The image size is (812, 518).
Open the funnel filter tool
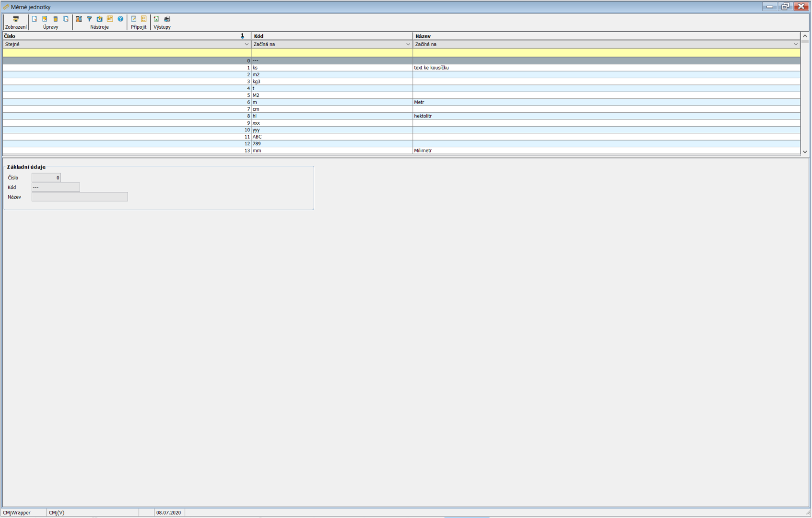point(89,19)
